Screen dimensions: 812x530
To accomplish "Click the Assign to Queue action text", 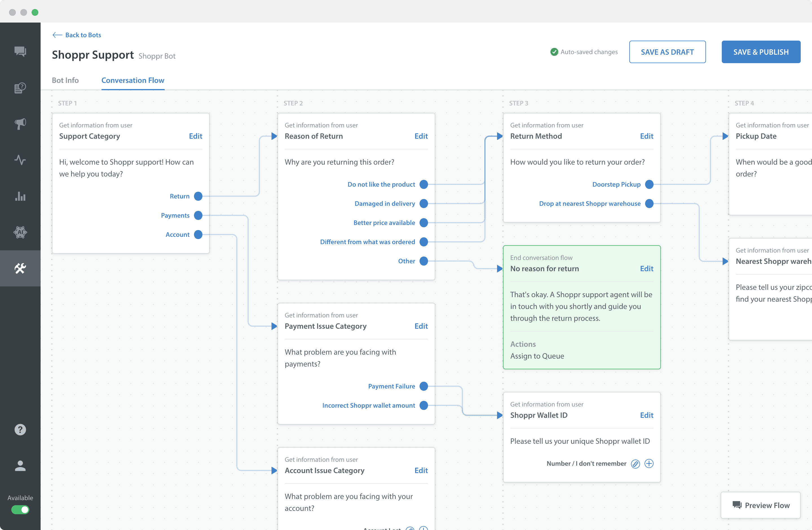I will point(537,356).
